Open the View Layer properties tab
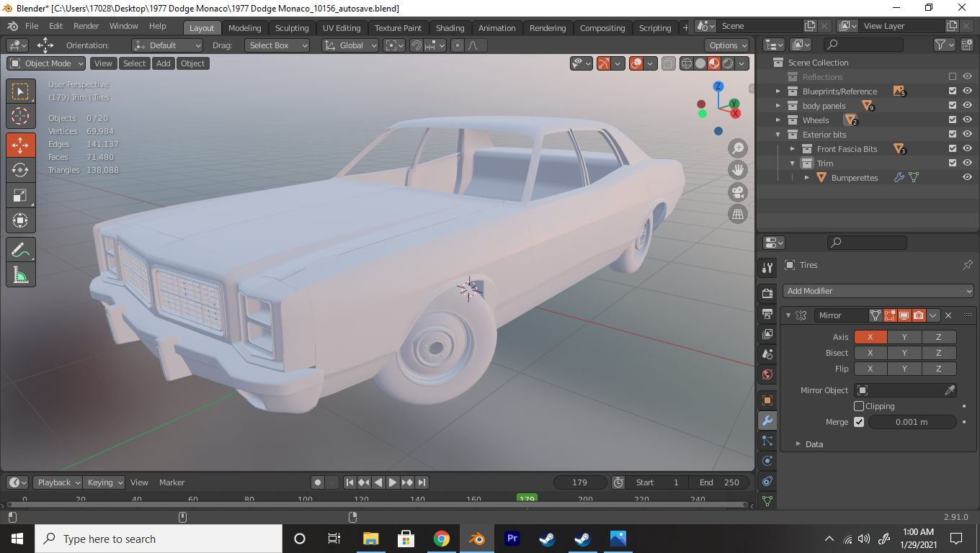 (767, 333)
